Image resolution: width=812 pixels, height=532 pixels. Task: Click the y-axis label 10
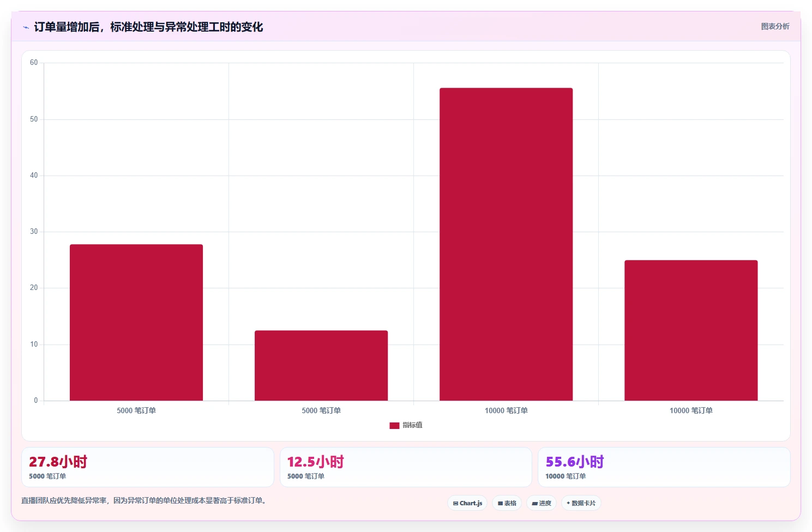[x=34, y=344]
